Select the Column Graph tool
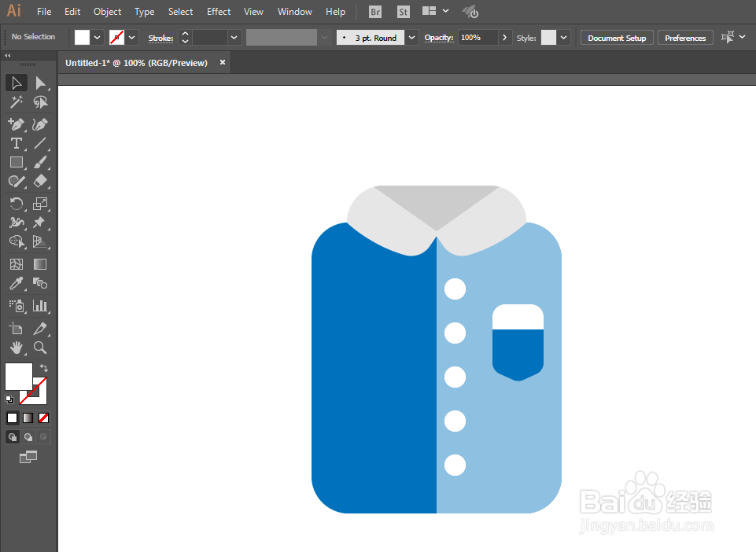756x552 pixels. tap(40, 306)
